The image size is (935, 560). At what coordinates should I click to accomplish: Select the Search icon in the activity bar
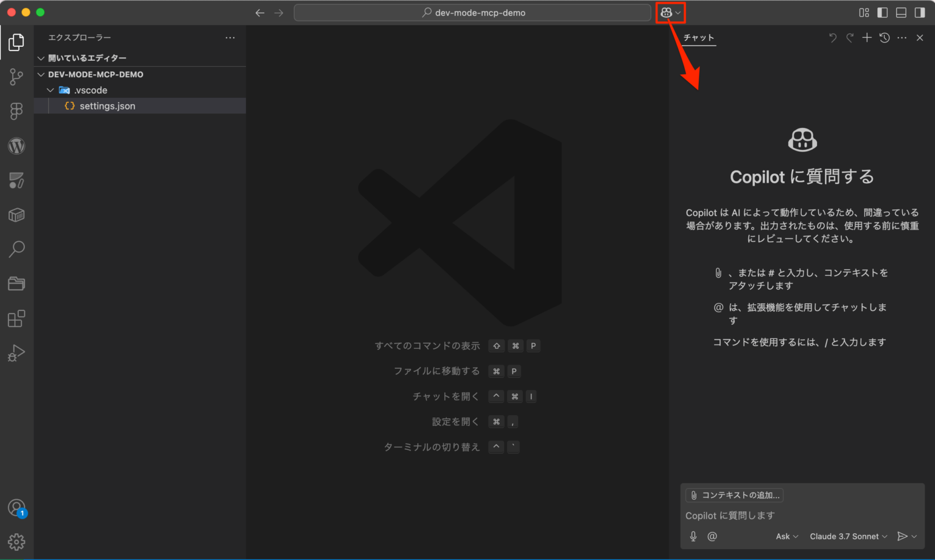(x=16, y=249)
